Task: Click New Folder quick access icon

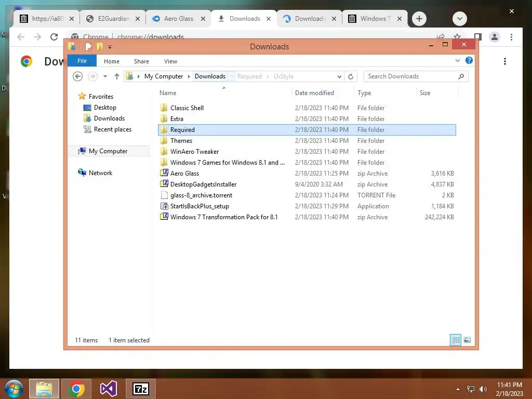Action: pyautogui.click(x=100, y=46)
